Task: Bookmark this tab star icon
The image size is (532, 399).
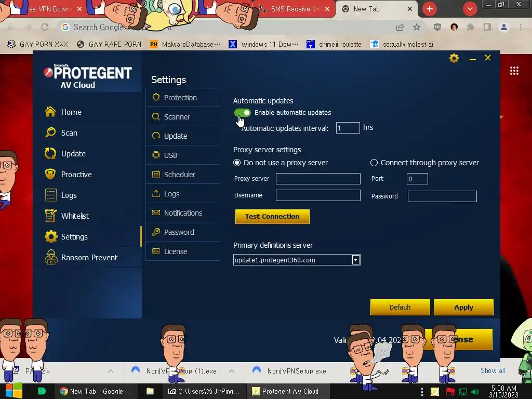Action: tap(417, 27)
